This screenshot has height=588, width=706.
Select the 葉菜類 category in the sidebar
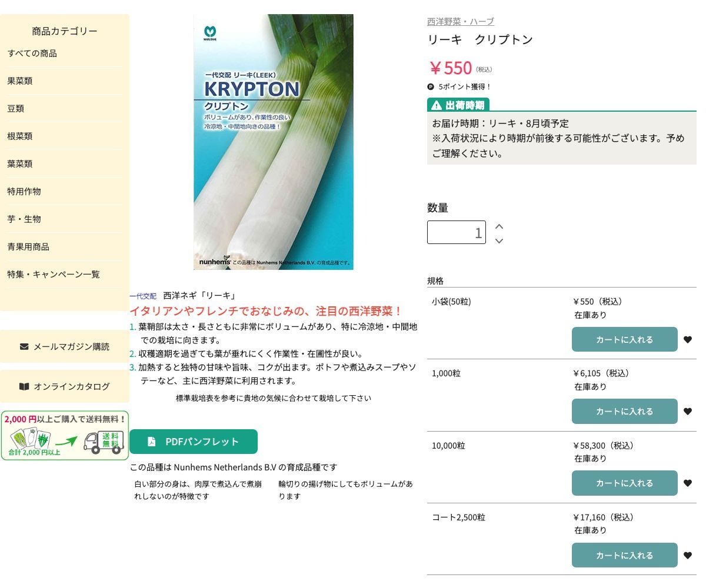(19, 163)
